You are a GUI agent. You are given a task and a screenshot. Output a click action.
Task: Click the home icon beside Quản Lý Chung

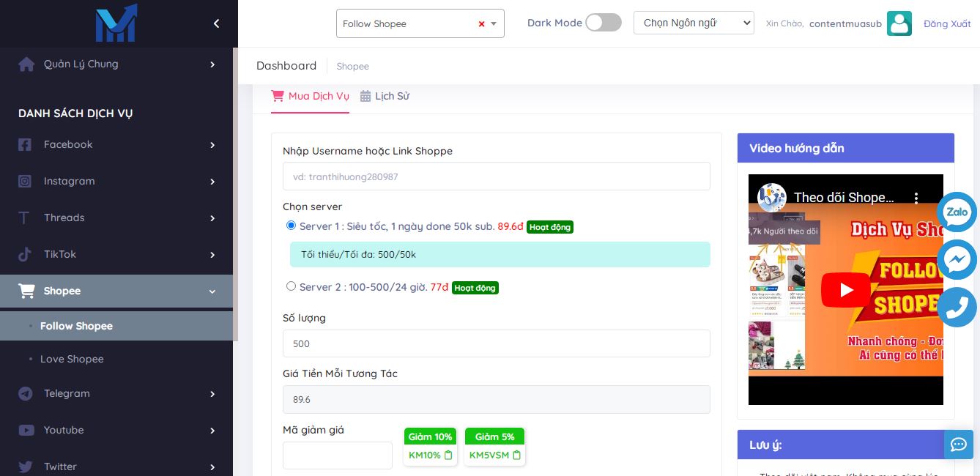pyautogui.click(x=26, y=64)
